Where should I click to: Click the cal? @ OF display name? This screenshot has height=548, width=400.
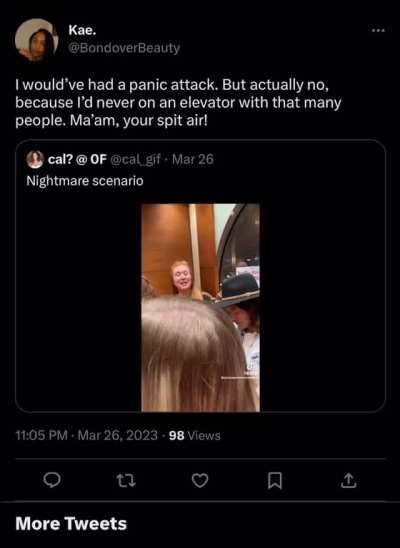click(77, 159)
